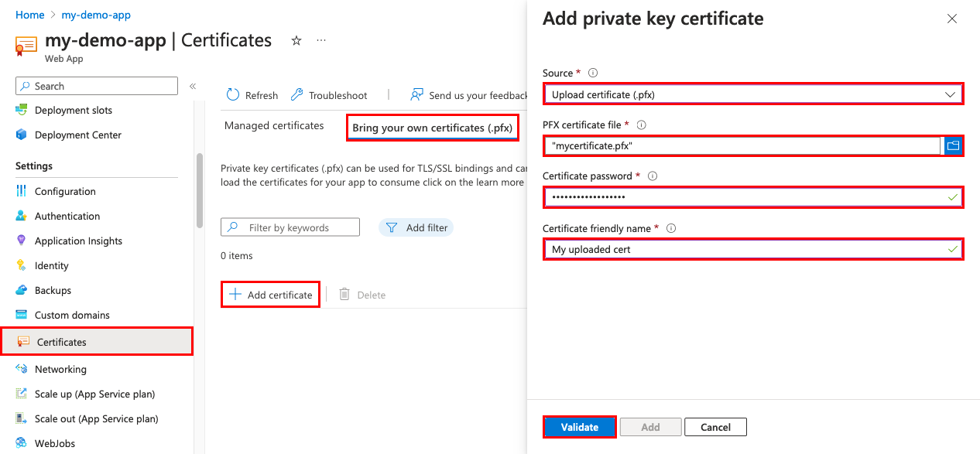Cancel the Add private key certificate panel

tap(714, 426)
